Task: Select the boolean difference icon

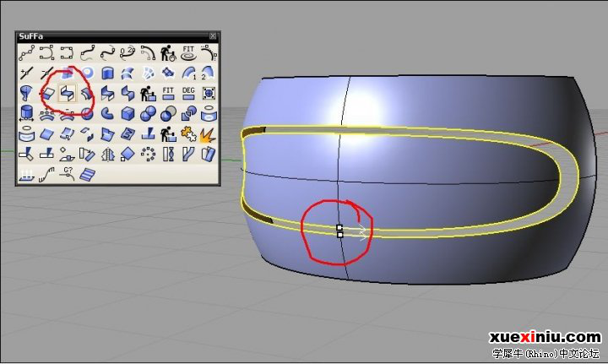Action: pos(168,113)
